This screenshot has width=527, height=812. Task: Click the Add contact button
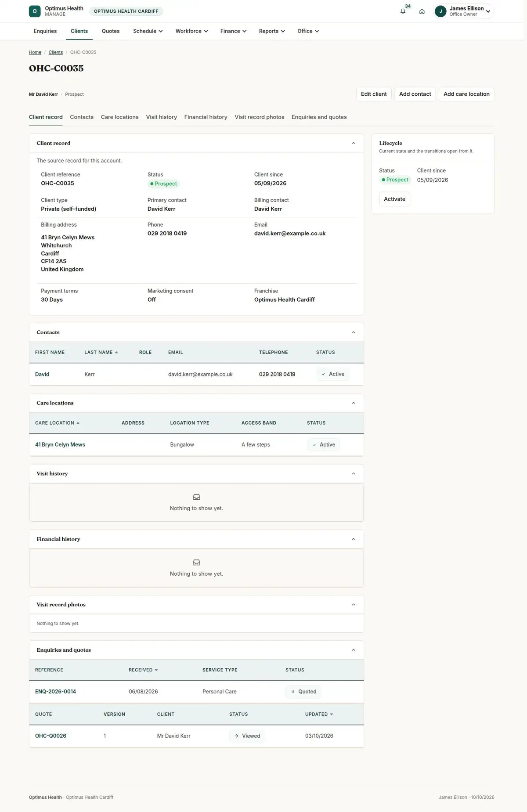point(415,94)
